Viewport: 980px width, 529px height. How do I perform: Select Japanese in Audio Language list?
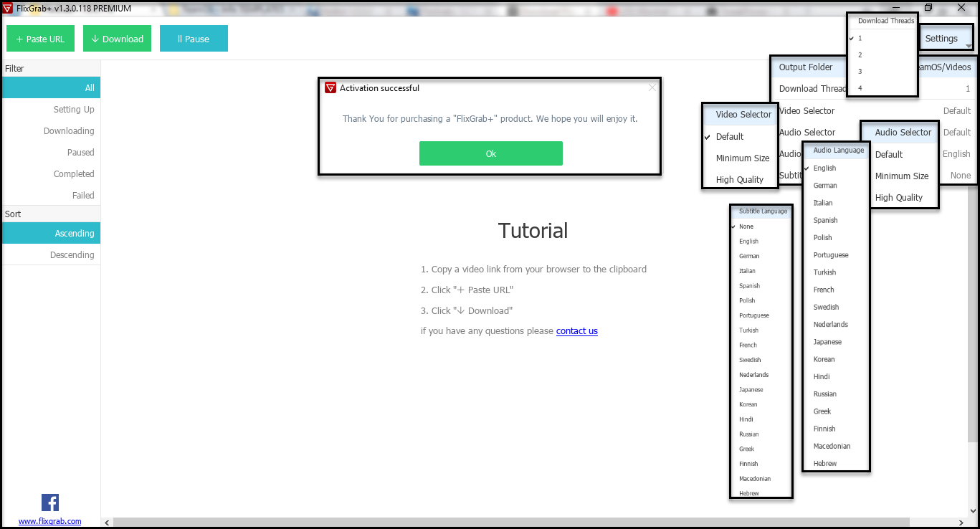coord(836,342)
